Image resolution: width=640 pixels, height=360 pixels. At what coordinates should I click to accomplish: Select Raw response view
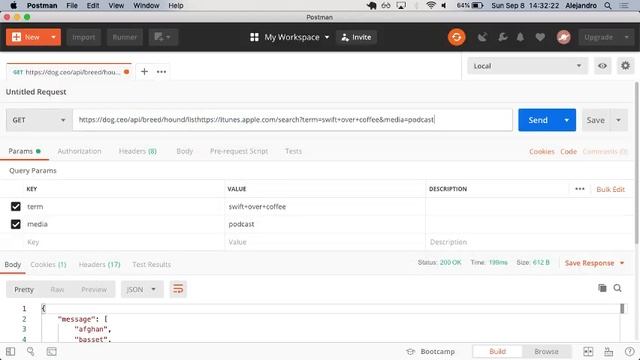point(57,289)
